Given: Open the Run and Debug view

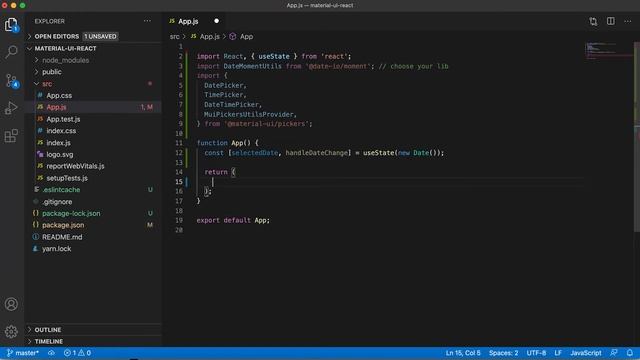Looking at the screenshot, I should click(x=11, y=108).
